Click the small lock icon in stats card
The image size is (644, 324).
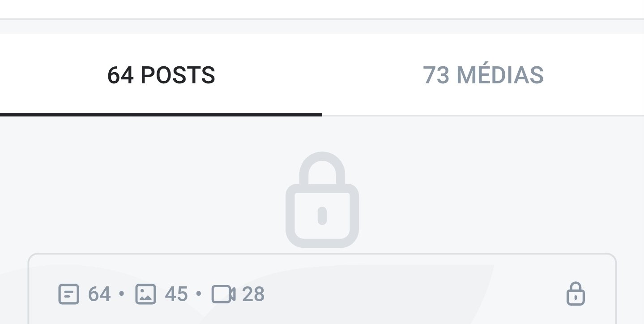(x=576, y=294)
